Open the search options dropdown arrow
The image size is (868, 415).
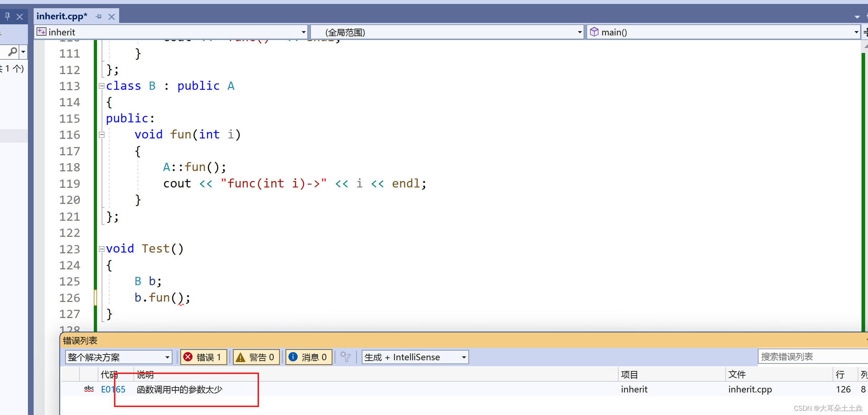[x=23, y=52]
